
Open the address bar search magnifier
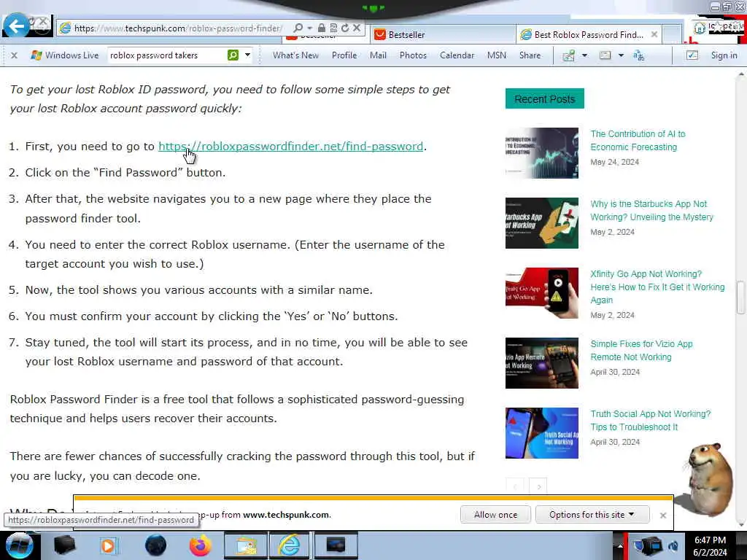pyautogui.click(x=298, y=28)
